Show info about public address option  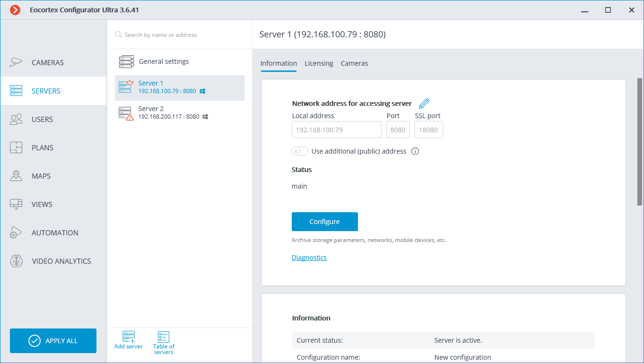tap(415, 151)
